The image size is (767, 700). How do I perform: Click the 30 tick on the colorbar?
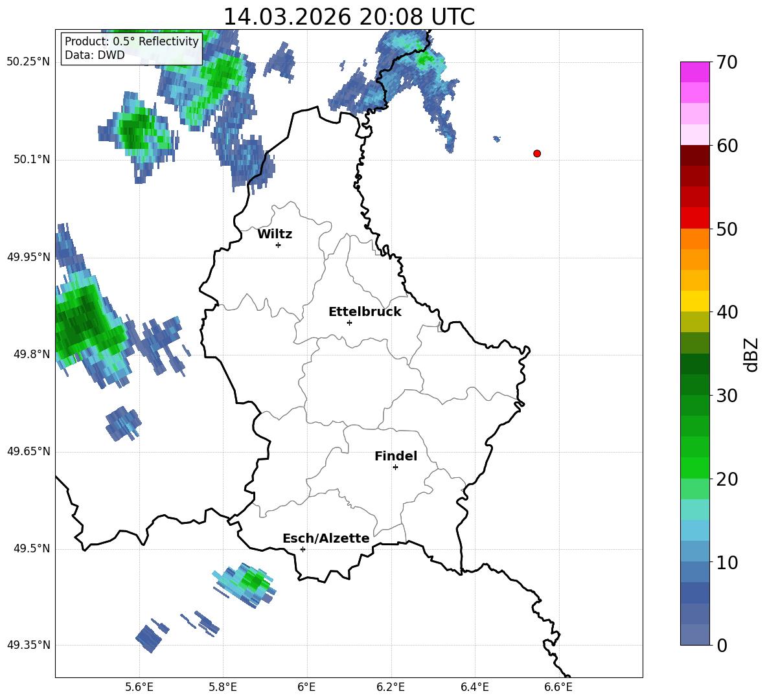coord(726,396)
